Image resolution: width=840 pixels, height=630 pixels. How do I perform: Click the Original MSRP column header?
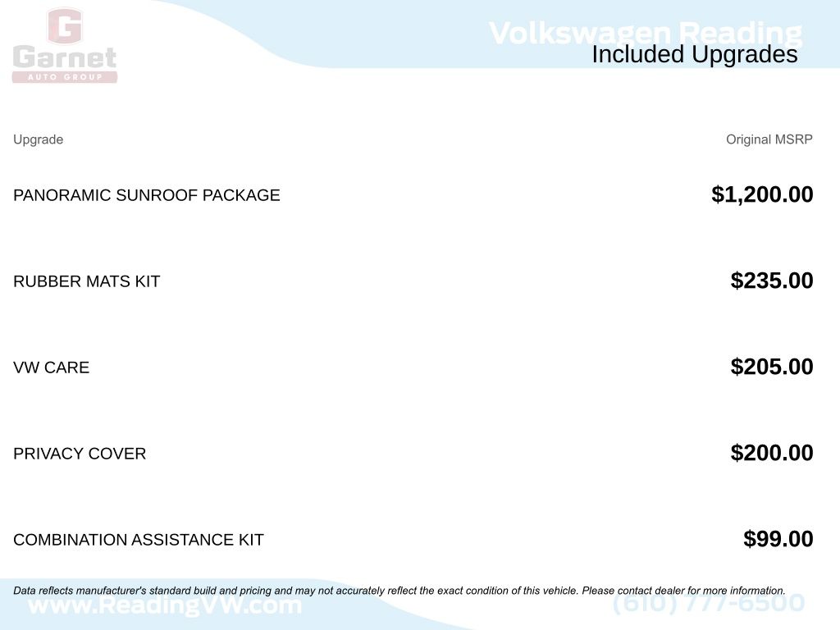[769, 139]
